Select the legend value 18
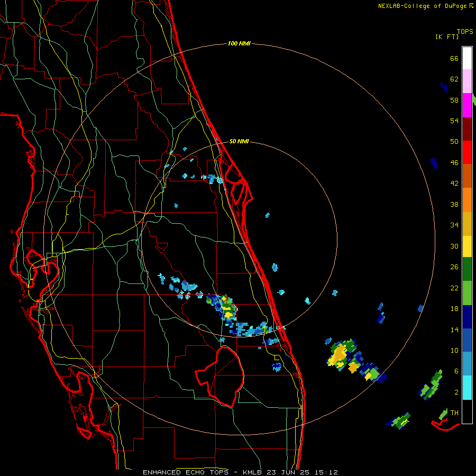476x476 pixels. click(454, 308)
